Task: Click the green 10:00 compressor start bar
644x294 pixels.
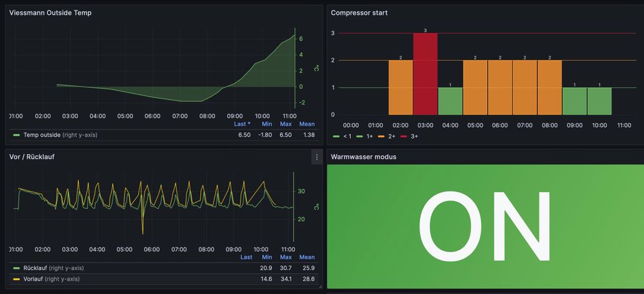Action: (599, 101)
